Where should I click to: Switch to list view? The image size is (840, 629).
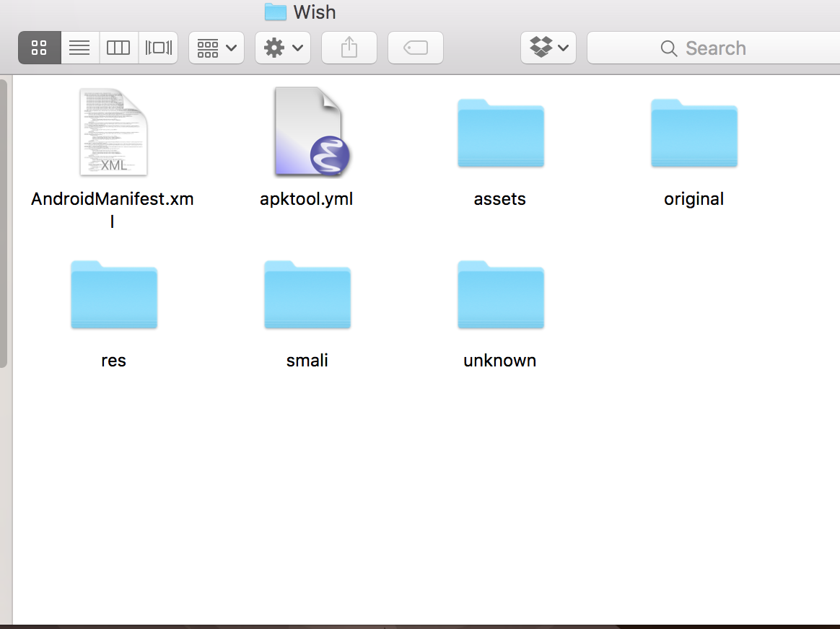click(80, 48)
